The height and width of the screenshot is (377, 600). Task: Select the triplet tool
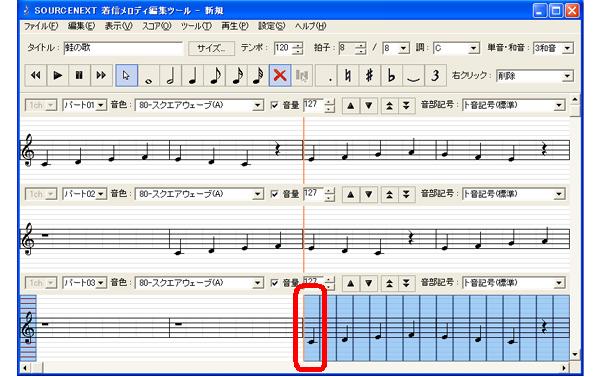click(x=435, y=75)
